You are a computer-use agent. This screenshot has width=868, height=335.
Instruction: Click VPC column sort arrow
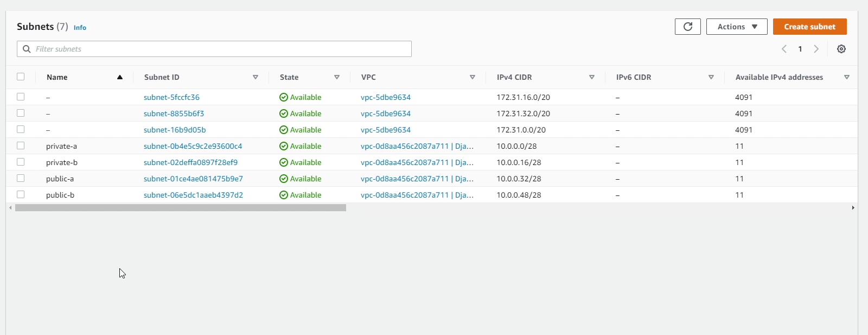tap(472, 77)
